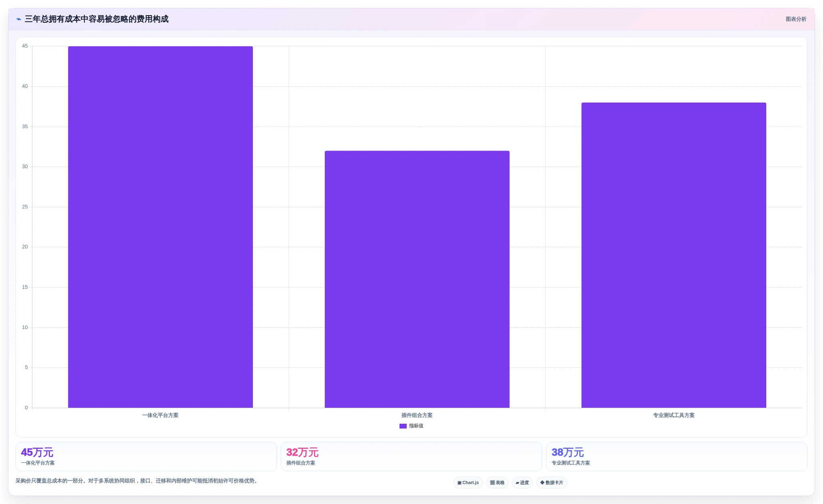Click the 插件组合方案 x-axis label
Viewport: 823px width, 504px height.
click(x=417, y=415)
